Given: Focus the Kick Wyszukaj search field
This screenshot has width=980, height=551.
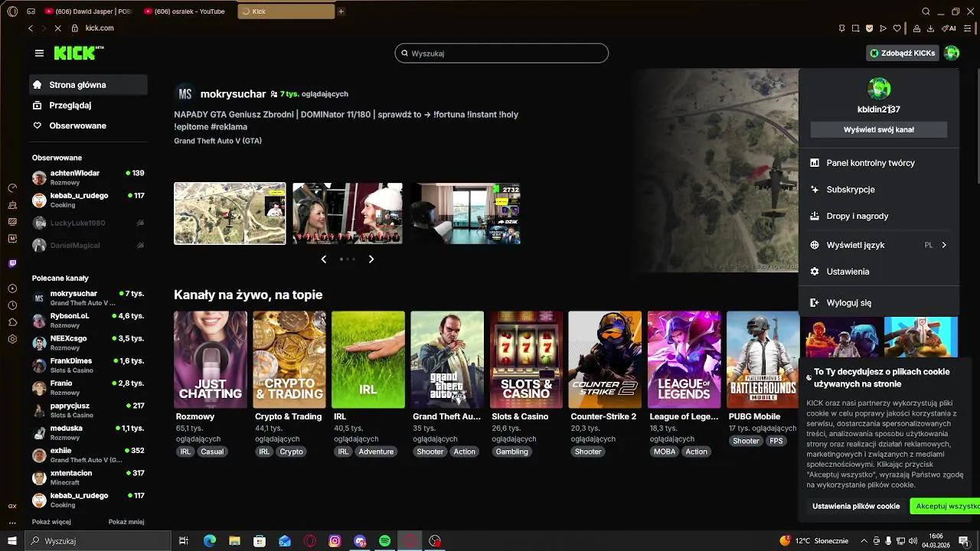Looking at the screenshot, I should pyautogui.click(x=501, y=54).
